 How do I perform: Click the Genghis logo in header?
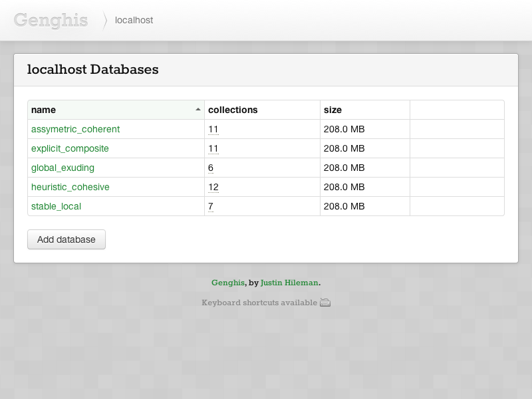pyautogui.click(x=51, y=20)
